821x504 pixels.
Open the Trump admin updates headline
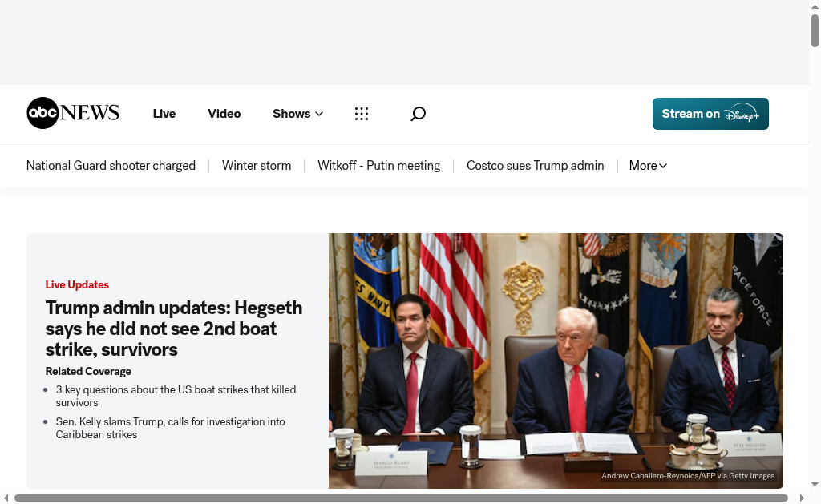coord(174,329)
